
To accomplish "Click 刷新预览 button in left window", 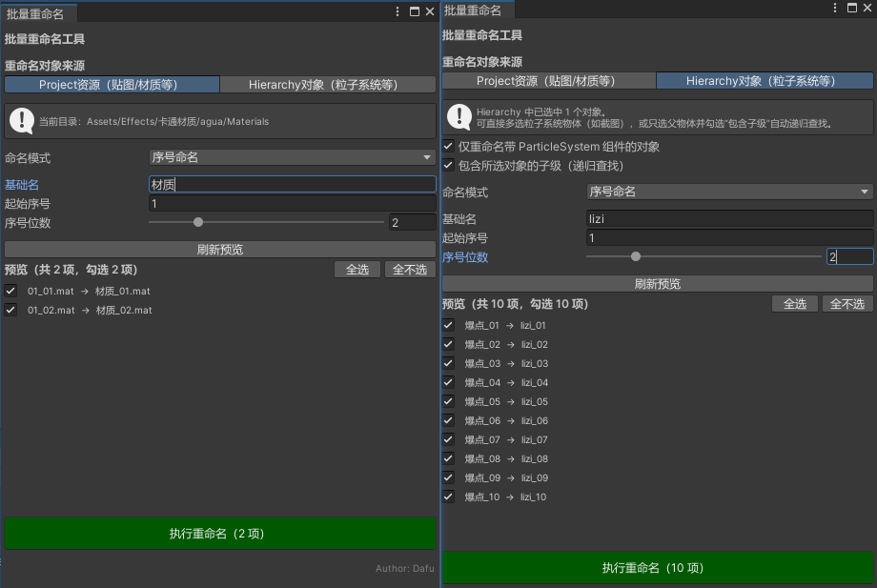I will pos(220,250).
